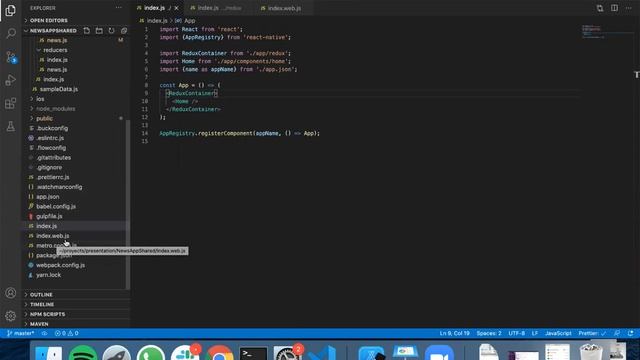Click the master branch indicator
Image resolution: width=640 pixels, height=360 pixels.
point(21,333)
